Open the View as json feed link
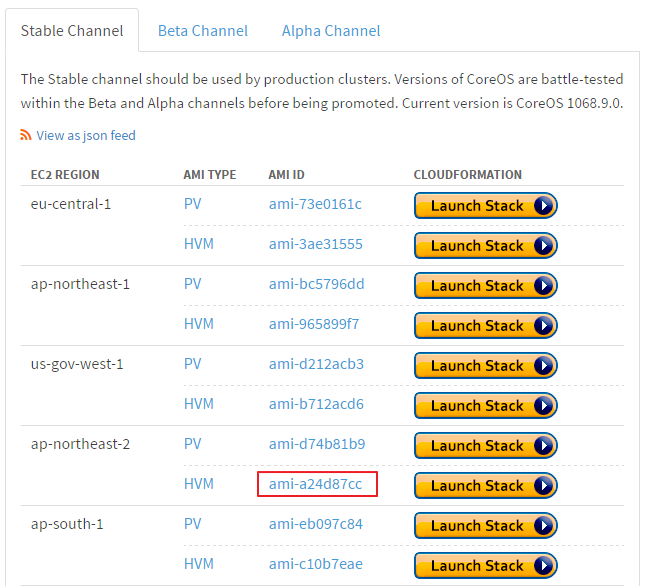Screen dimensions: 645x586 86,135
